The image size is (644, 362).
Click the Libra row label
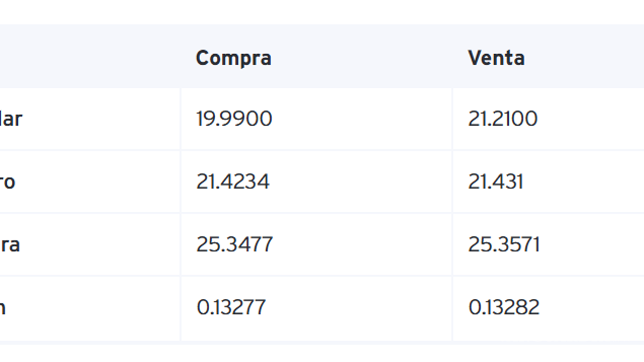10,244
